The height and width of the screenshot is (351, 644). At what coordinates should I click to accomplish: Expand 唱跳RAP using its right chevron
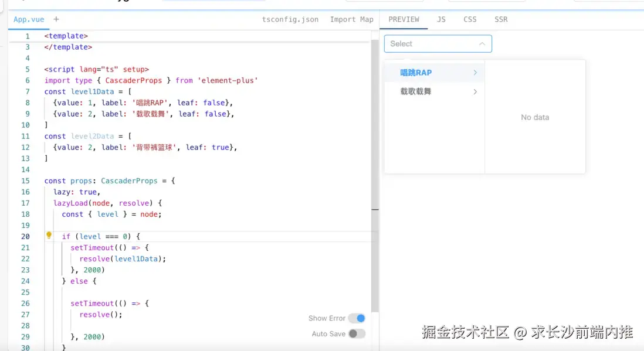click(x=475, y=73)
